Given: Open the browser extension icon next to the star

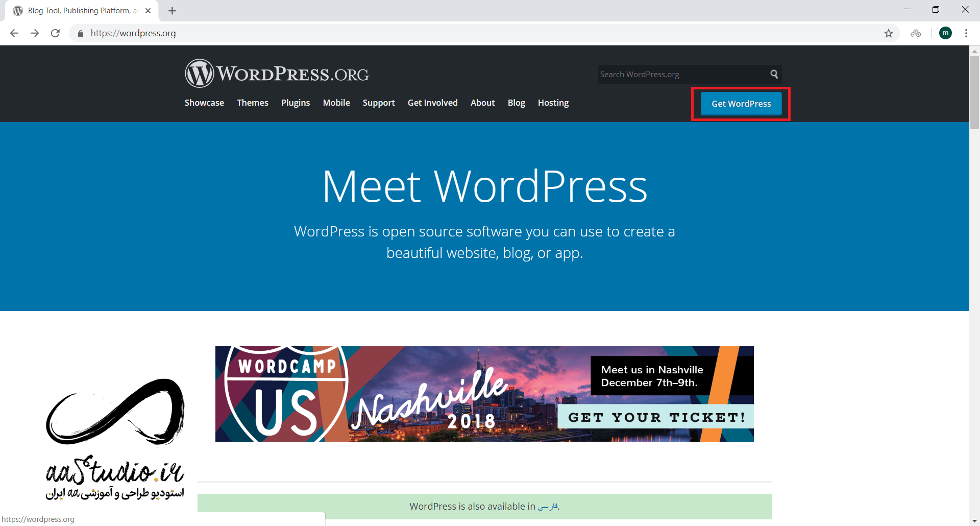Looking at the screenshot, I should pos(916,33).
